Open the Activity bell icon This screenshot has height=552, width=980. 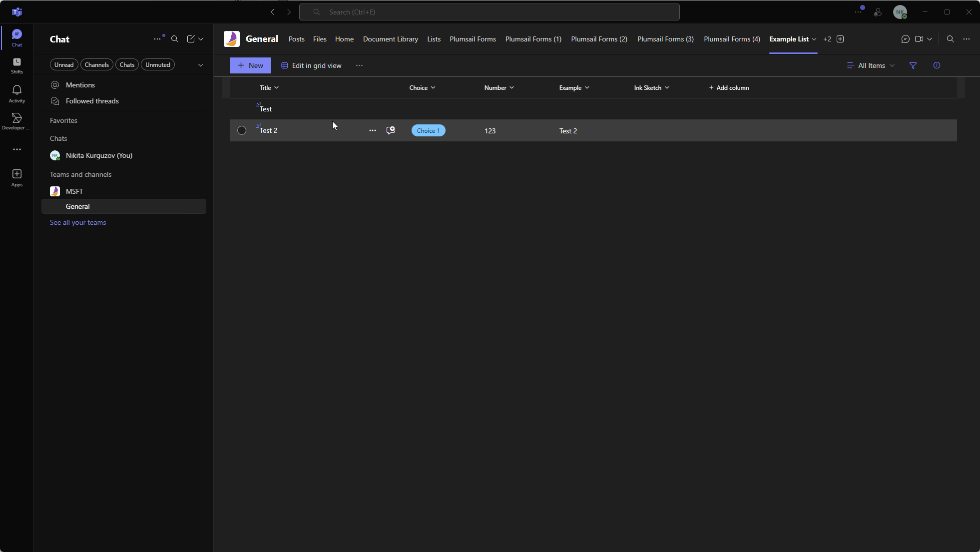click(17, 93)
